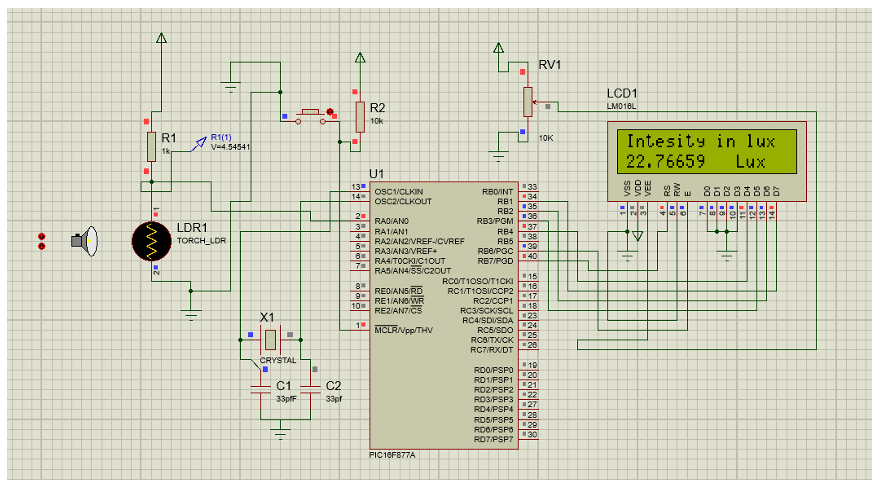Select the LCD screen showing Intesity in lux
This screenshot has height=488, width=879.
(706, 151)
